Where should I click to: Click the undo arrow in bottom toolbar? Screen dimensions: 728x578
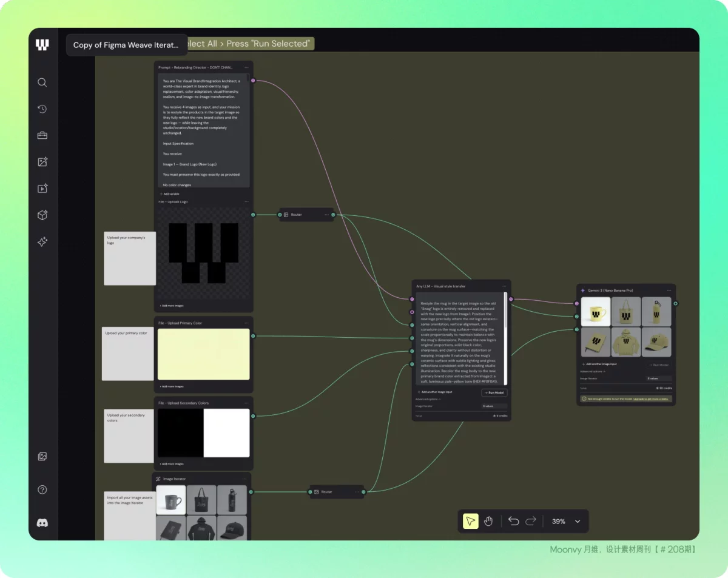513,521
